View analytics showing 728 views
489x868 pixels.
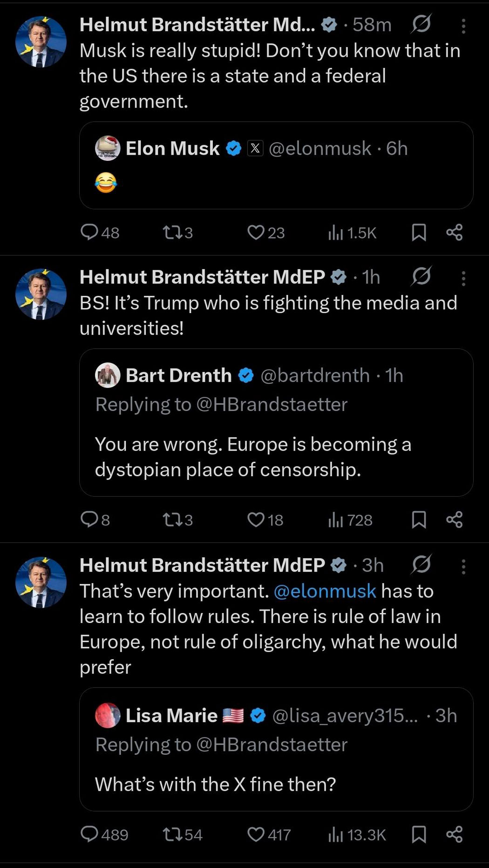coord(350,520)
